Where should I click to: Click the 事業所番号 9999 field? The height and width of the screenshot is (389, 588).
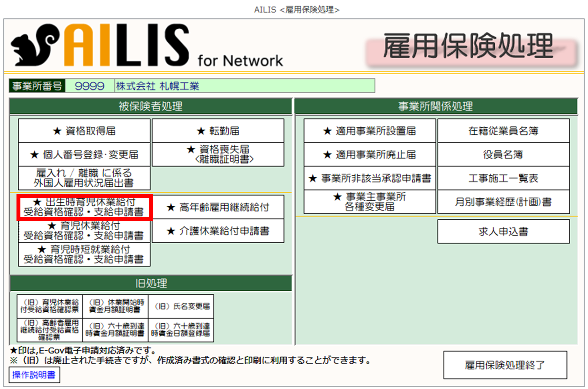90,86
